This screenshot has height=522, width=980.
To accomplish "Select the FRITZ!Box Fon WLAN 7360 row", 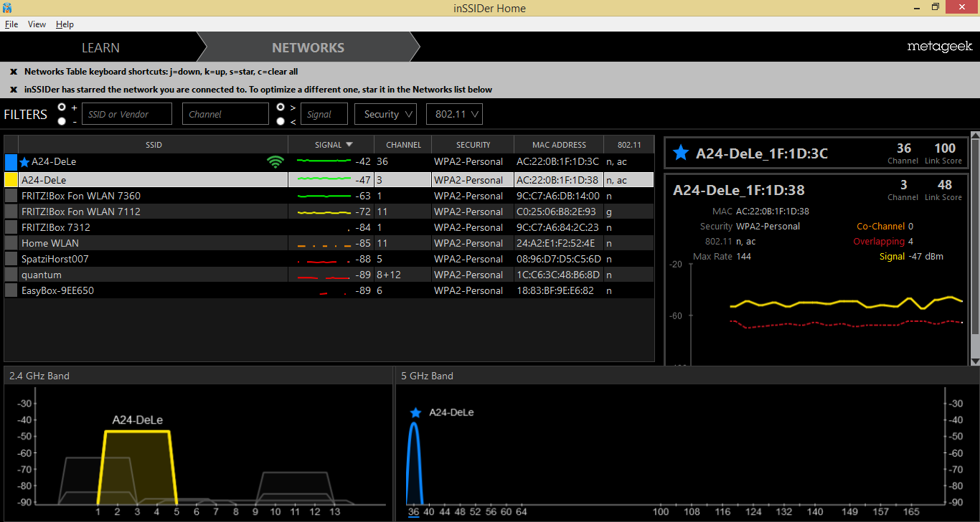I will [329, 196].
